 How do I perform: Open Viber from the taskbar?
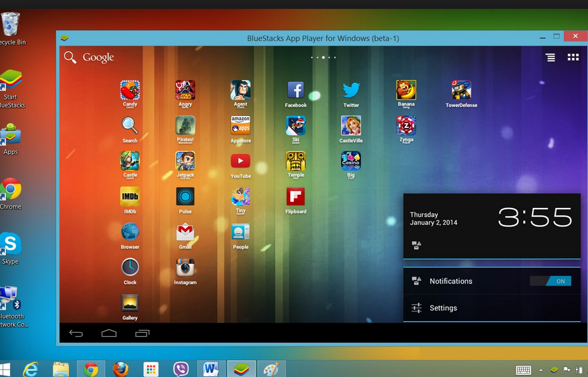pyautogui.click(x=181, y=370)
